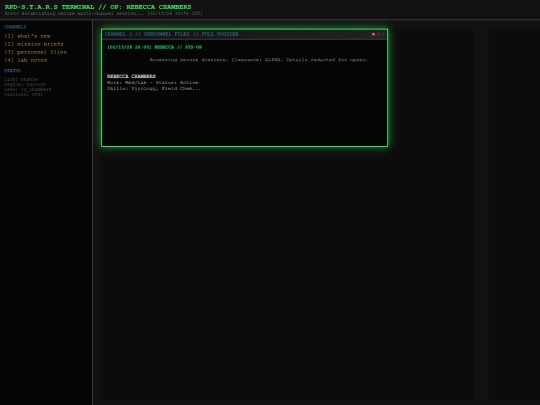
Task: Click the square maximize icon on Channel 3 window
Action: tap(378, 34)
